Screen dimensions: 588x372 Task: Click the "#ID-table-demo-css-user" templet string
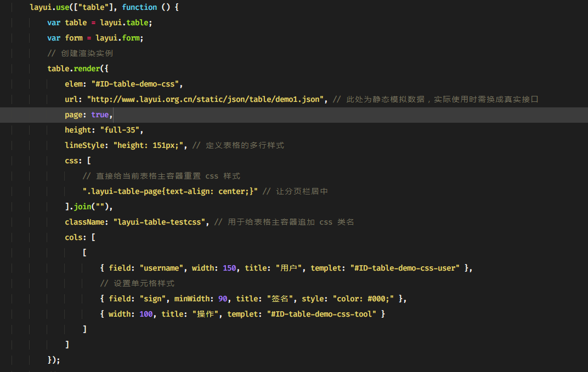click(x=405, y=268)
